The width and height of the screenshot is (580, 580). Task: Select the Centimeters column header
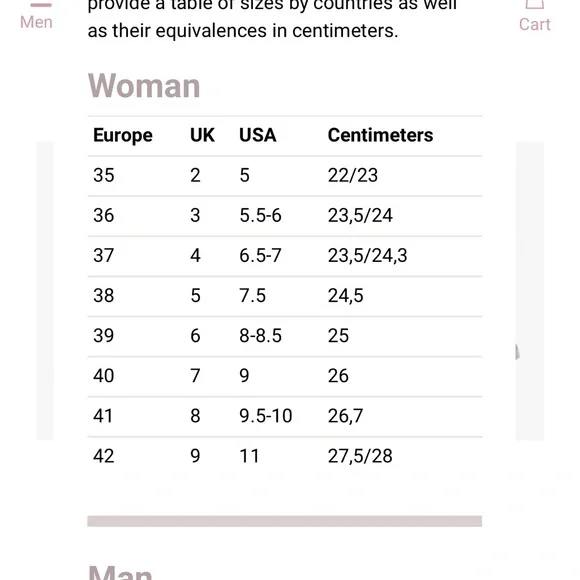tap(380, 135)
